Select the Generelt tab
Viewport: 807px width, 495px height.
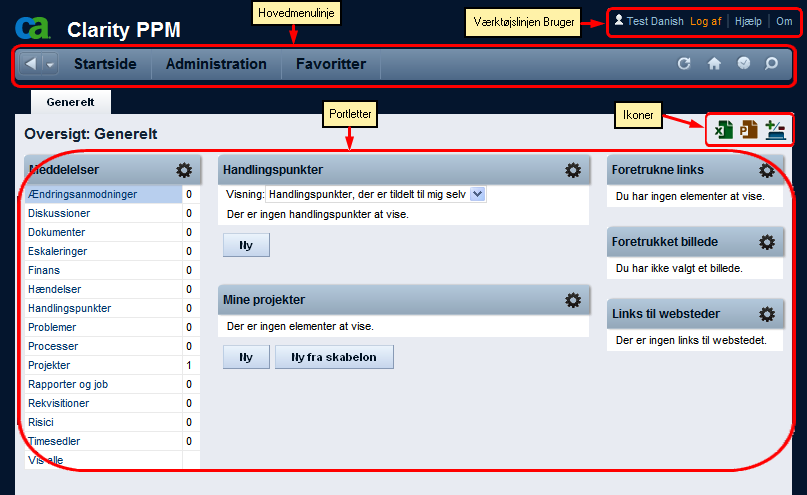[71, 102]
